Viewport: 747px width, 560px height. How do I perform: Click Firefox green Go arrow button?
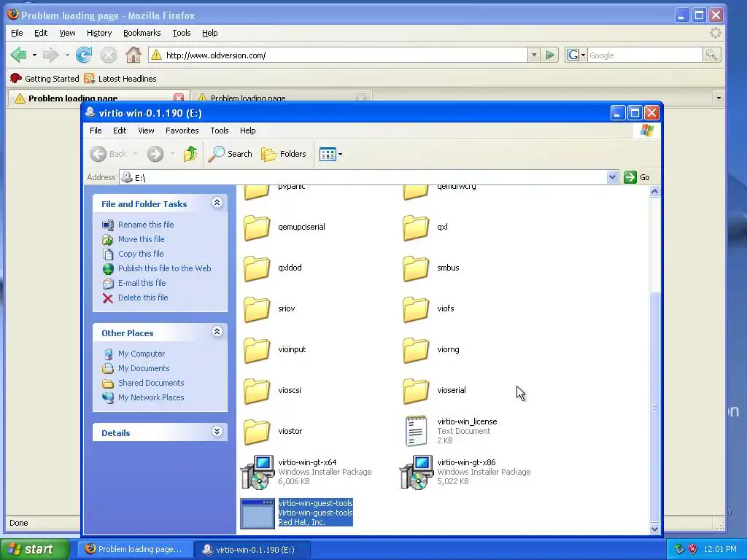[x=550, y=55]
